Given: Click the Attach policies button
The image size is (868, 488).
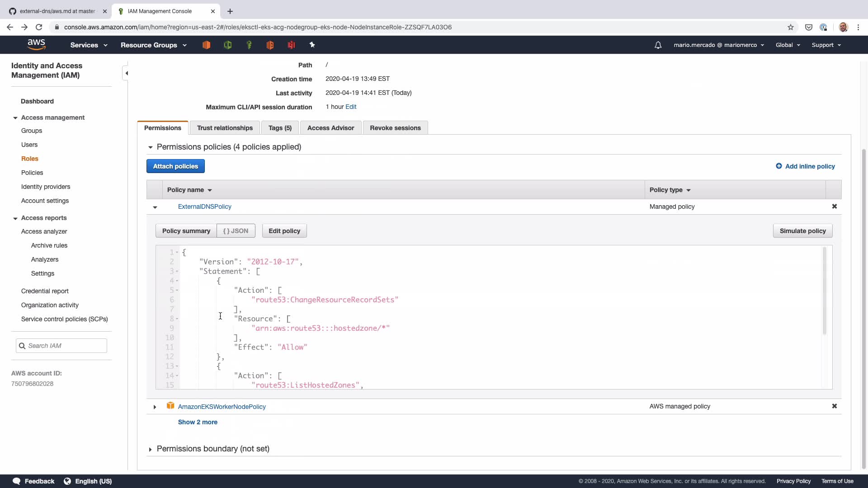Looking at the screenshot, I should [x=175, y=166].
